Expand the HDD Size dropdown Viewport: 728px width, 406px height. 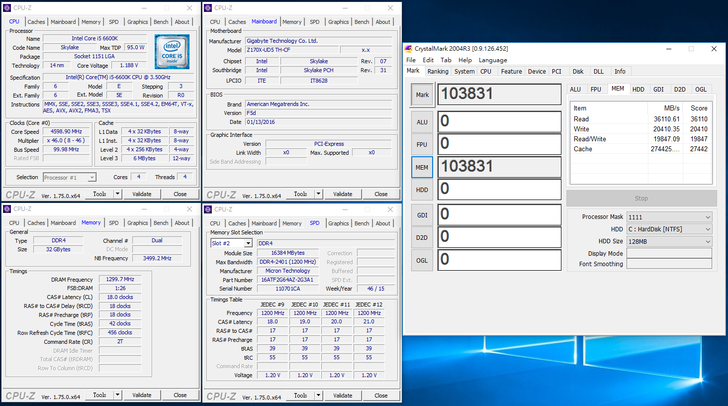[667, 241]
